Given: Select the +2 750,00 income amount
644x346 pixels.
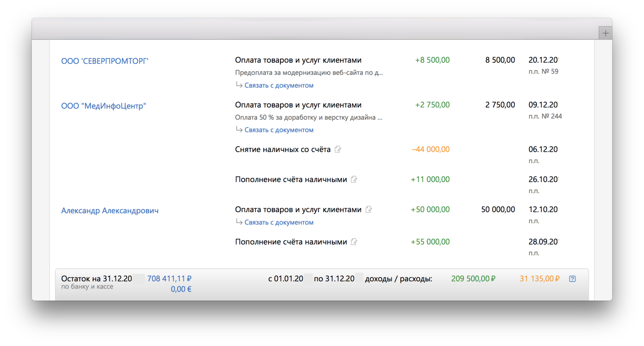Looking at the screenshot, I should pyautogui.click(x=432, y=105).
